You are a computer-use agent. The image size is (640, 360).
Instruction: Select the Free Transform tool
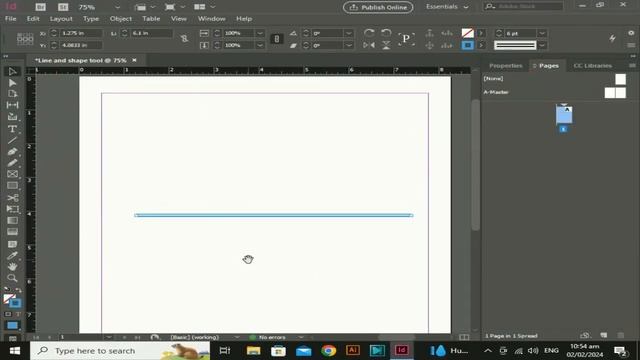[12, 209]
